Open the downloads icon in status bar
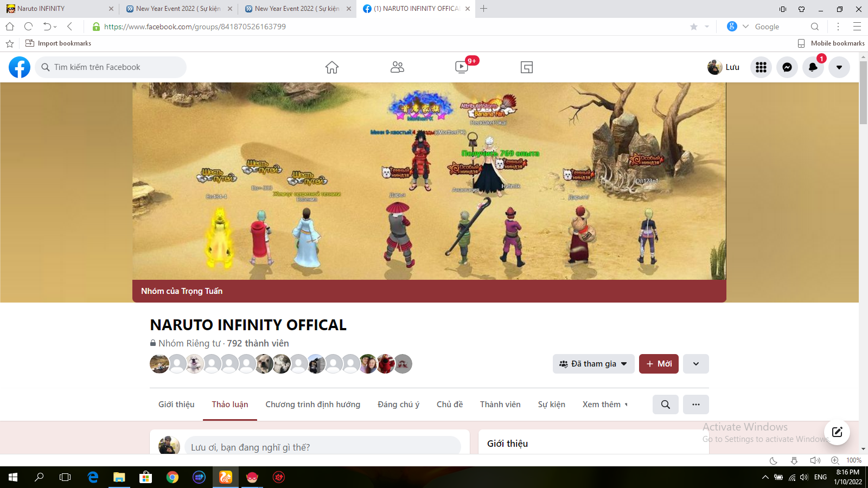 point(794,460)
